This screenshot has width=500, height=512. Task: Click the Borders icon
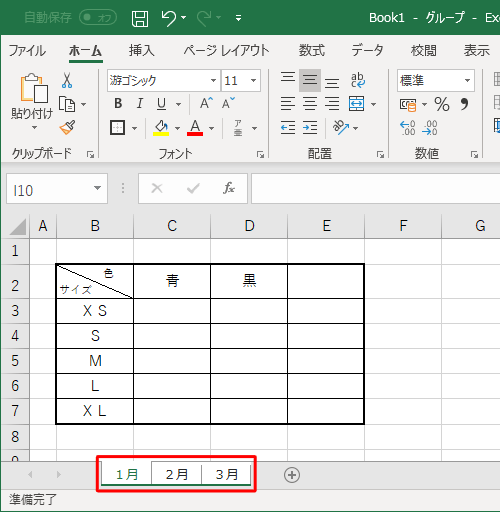[x=117, y=128]
